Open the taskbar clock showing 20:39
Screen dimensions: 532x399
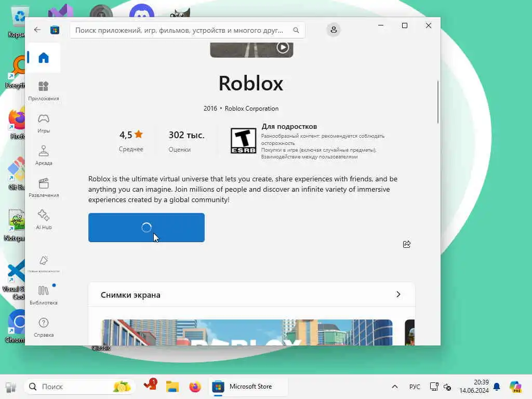coord(474,387)
